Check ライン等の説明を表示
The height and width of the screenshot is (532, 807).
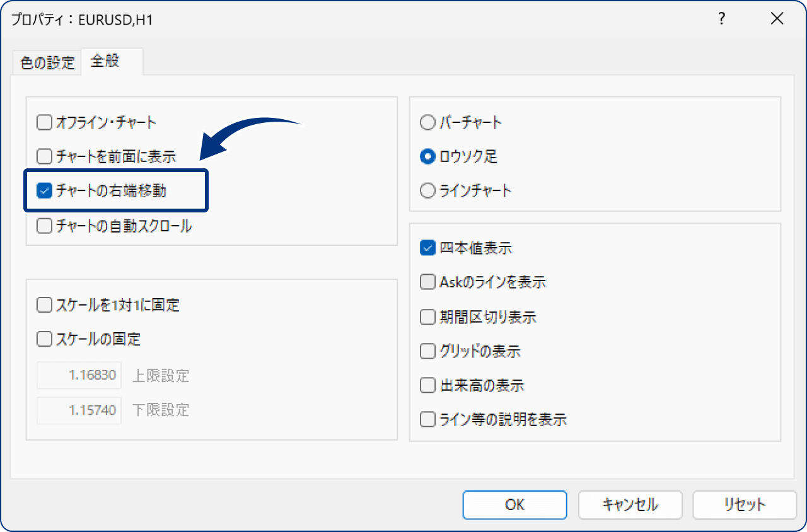[x=427, y=419]
